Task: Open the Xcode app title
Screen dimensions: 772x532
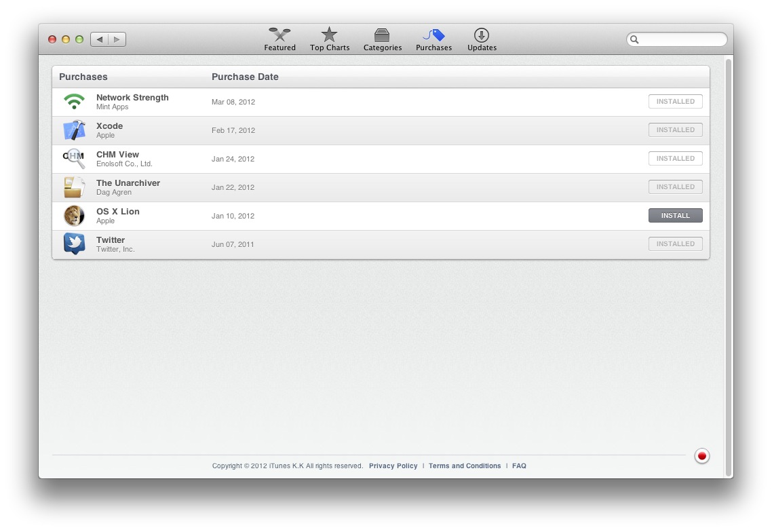Action: pos(109,126)
